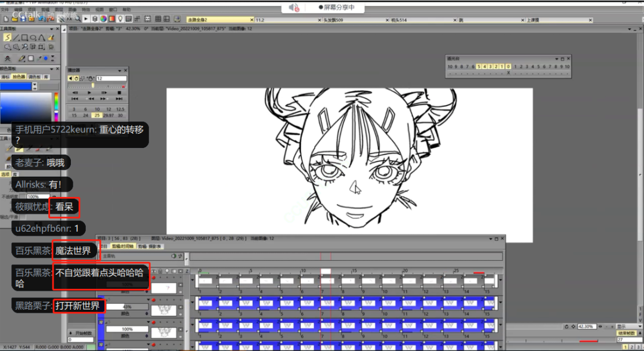
Task: Toggle the sound speaker button in the player panel
Action: (70, 79)
